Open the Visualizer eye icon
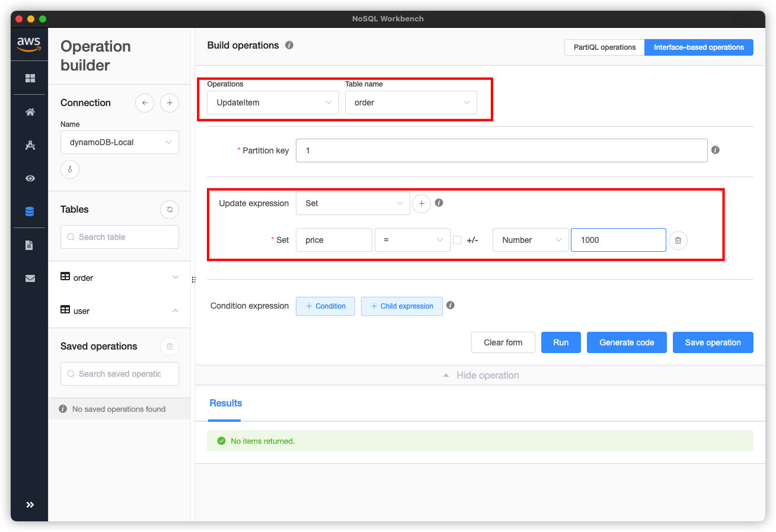 coord(30,178)
